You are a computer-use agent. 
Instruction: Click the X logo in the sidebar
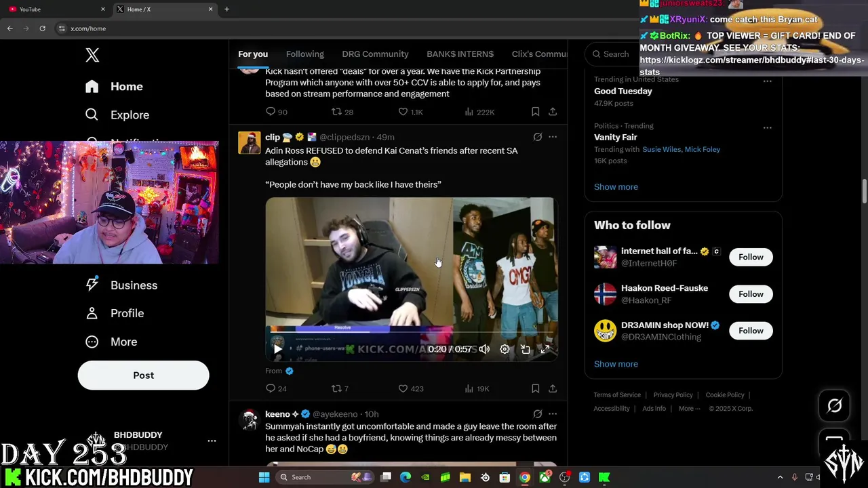[x=92, y=56]
